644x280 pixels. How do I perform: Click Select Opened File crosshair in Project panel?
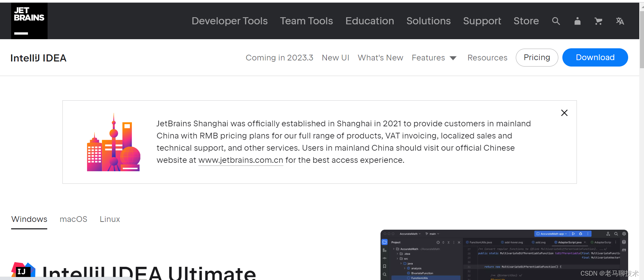(438, 242)
